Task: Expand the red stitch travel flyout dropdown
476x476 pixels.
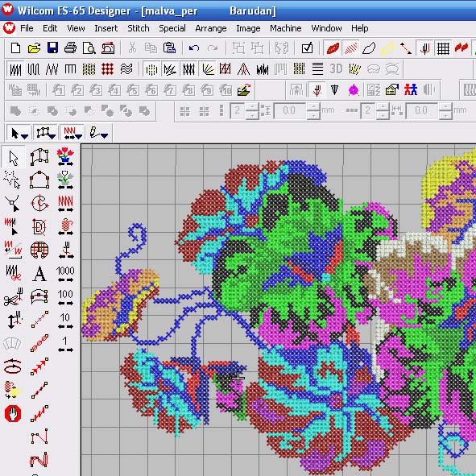Action: pos(79,137)
